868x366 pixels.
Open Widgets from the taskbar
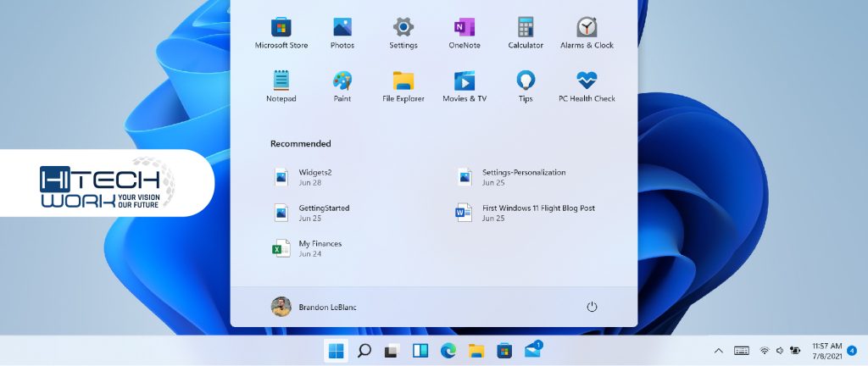(x=420, y=351)
